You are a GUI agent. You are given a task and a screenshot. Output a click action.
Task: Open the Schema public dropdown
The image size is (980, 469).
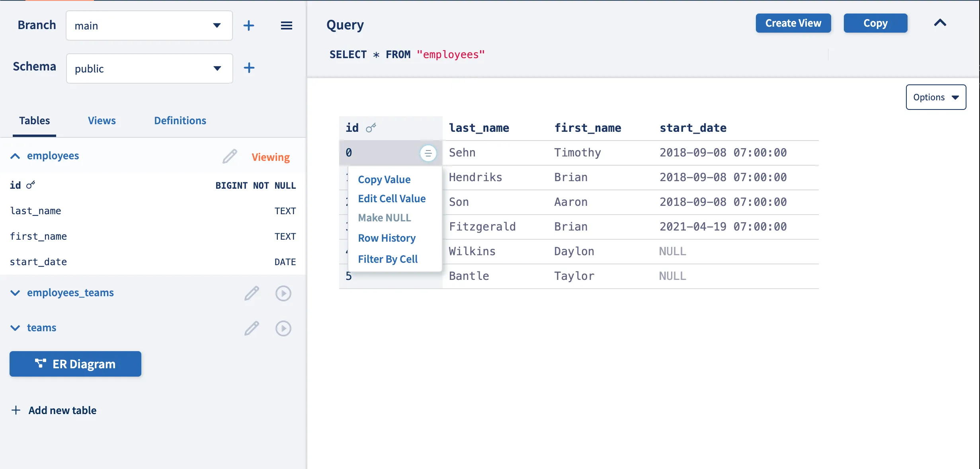pos(149,68)
